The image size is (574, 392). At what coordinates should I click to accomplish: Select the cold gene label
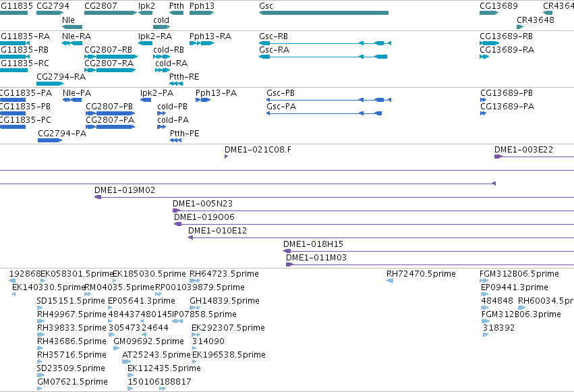coord(161,20)
